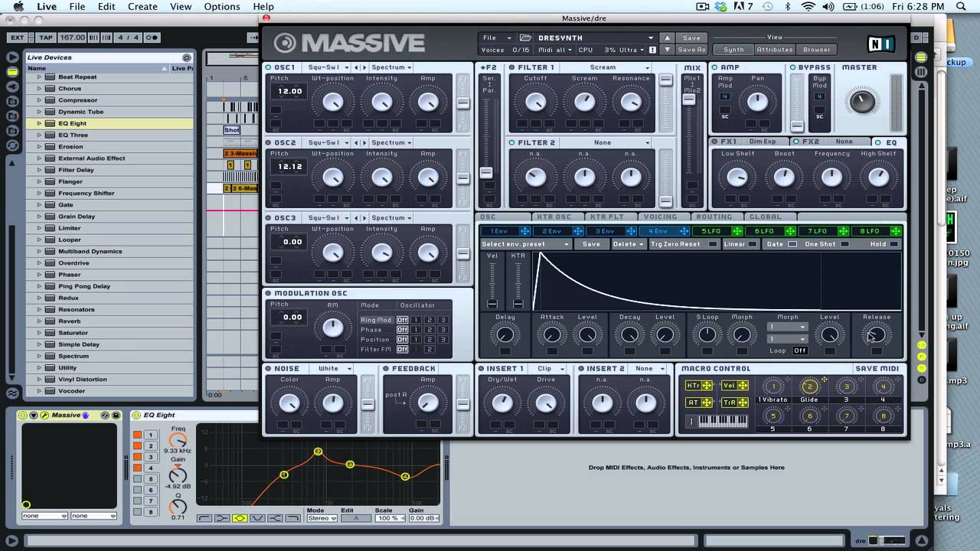This screenshot has width=980, height=551.
Task: Click the SAVE MIDI button
Action: click(877, 369)
